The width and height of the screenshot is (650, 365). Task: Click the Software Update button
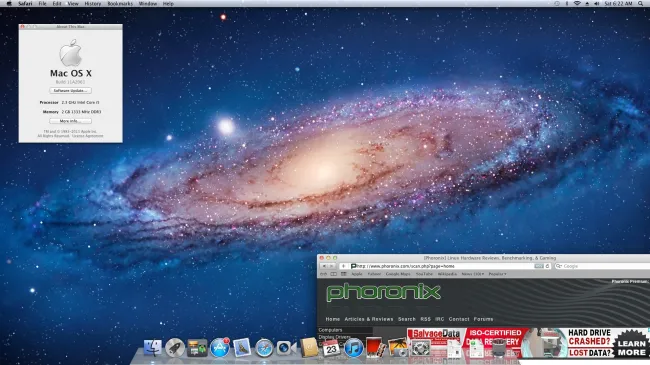click(70, 90)
